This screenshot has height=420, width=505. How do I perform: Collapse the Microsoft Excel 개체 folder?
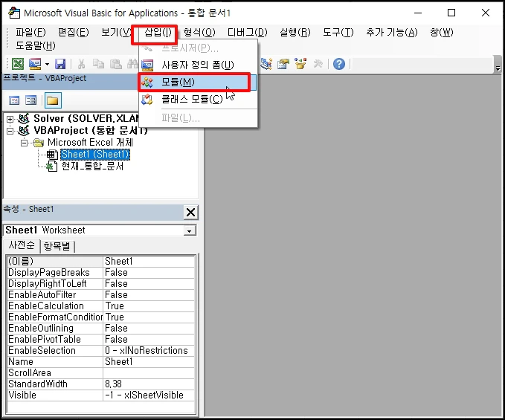(24, 143)
